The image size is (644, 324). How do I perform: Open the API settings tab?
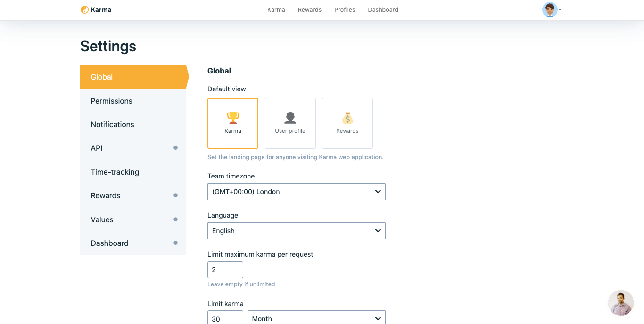coord(133,148)
